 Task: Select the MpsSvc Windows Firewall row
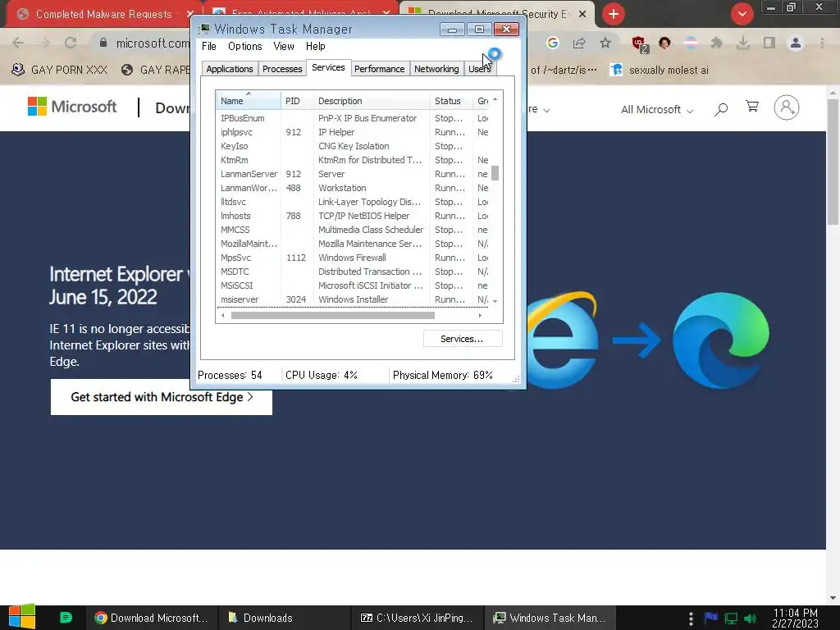click(x=353, y=258)
